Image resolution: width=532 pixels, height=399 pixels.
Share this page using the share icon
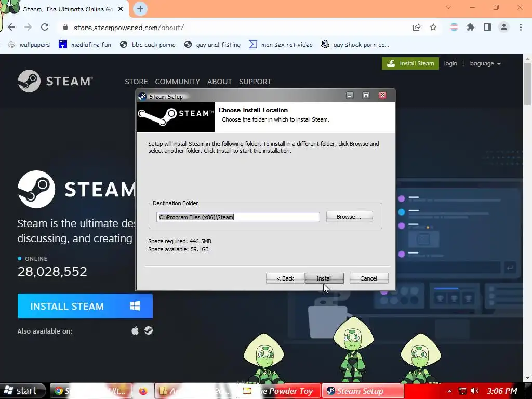click(417, 27)
